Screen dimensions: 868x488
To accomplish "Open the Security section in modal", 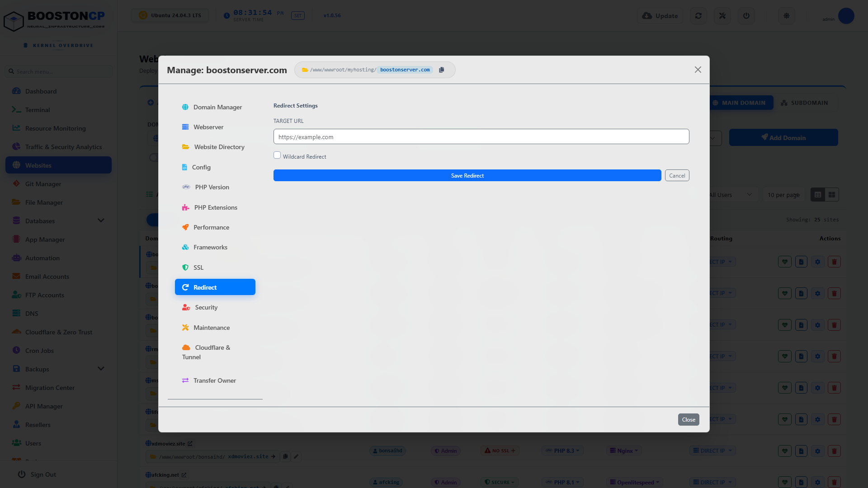I will pos(215,307).
